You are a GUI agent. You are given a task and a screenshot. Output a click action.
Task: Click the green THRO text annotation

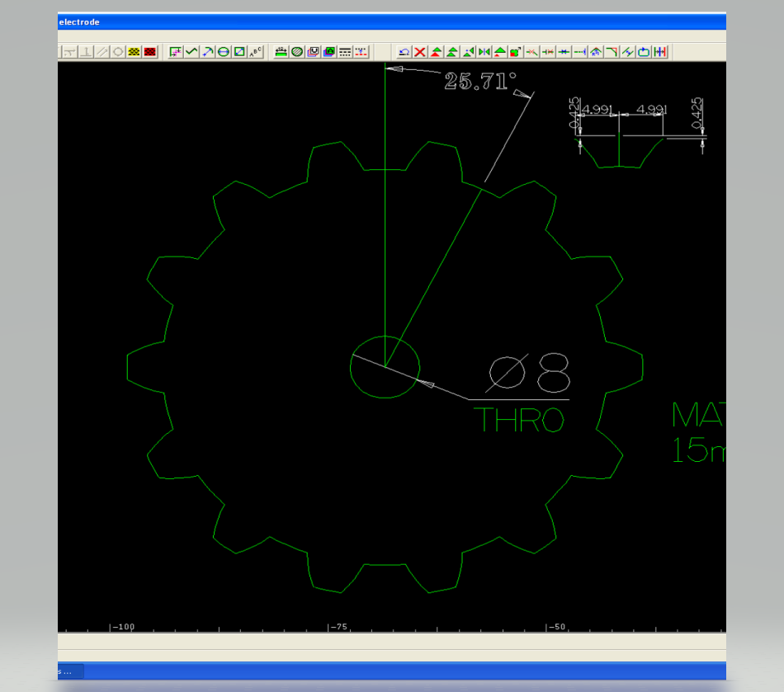(519, 420)
